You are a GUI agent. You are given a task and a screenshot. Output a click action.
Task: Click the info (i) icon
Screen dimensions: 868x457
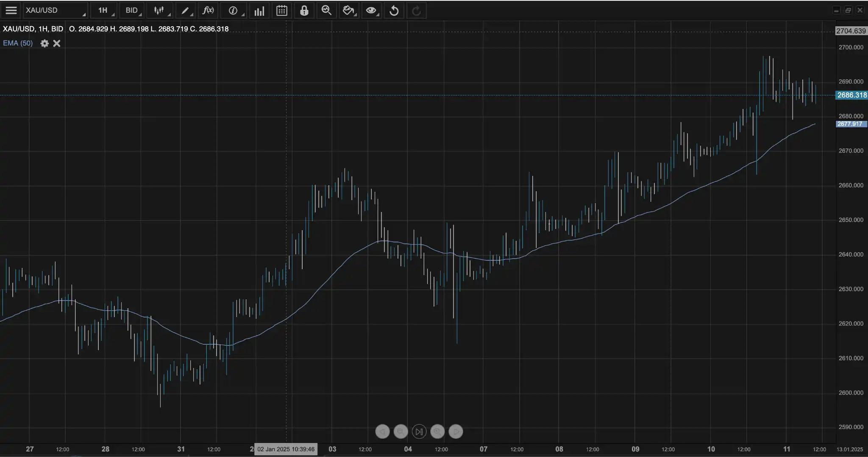[233, 10]
